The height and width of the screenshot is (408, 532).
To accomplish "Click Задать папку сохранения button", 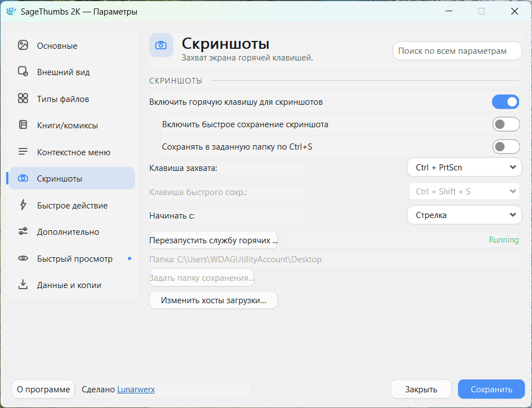I will (x=202, y=278).
